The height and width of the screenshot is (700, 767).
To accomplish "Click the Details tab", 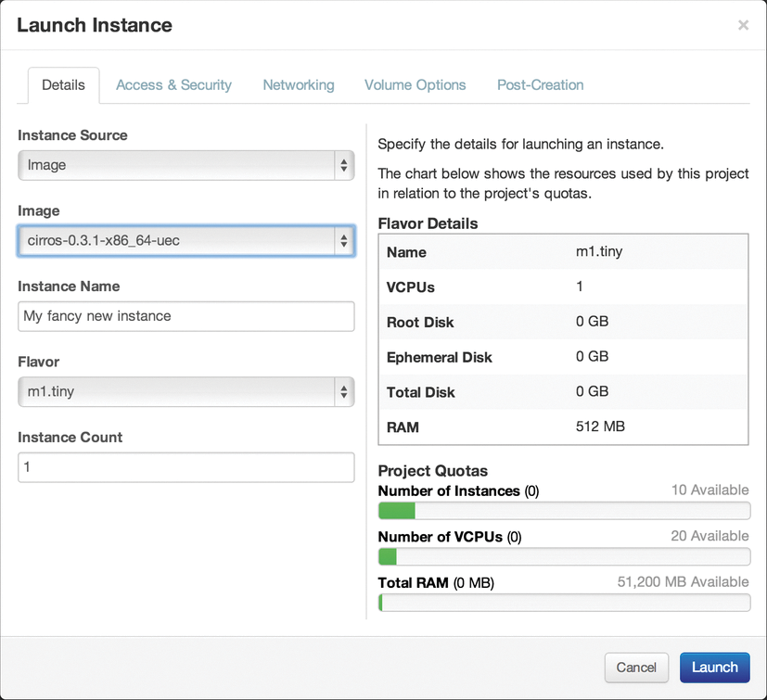I will coord(63,84).
